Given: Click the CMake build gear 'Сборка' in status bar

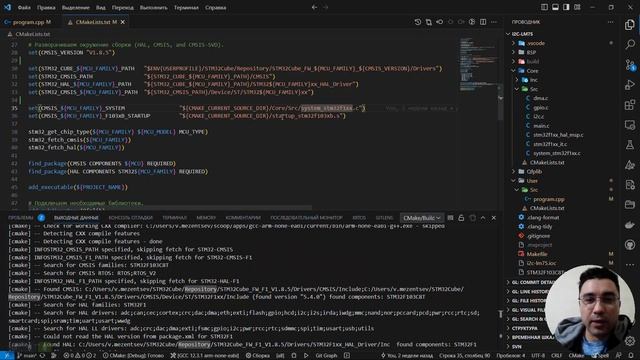Looking at the screenshot, I should point(258,356).
